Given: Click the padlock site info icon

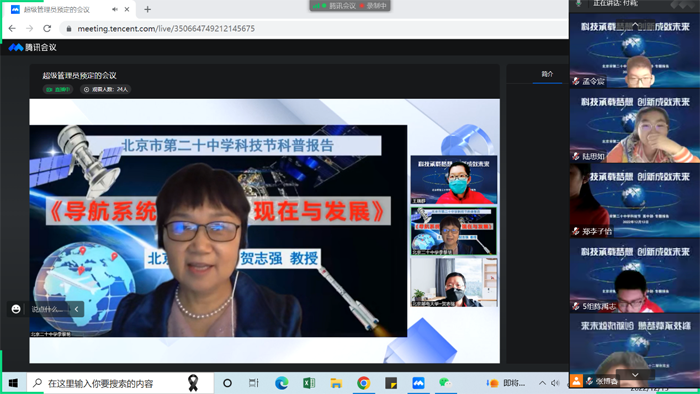Looking at the screenshot, I should [x=69, y=29].
